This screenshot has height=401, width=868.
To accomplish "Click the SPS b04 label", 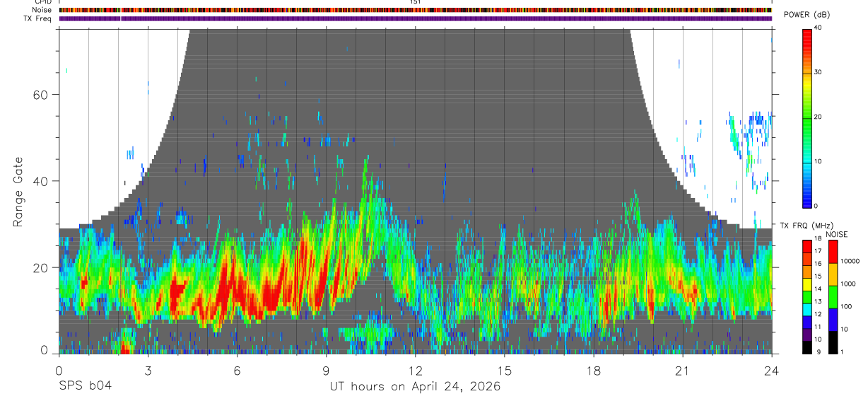I will tap(85, 386).
